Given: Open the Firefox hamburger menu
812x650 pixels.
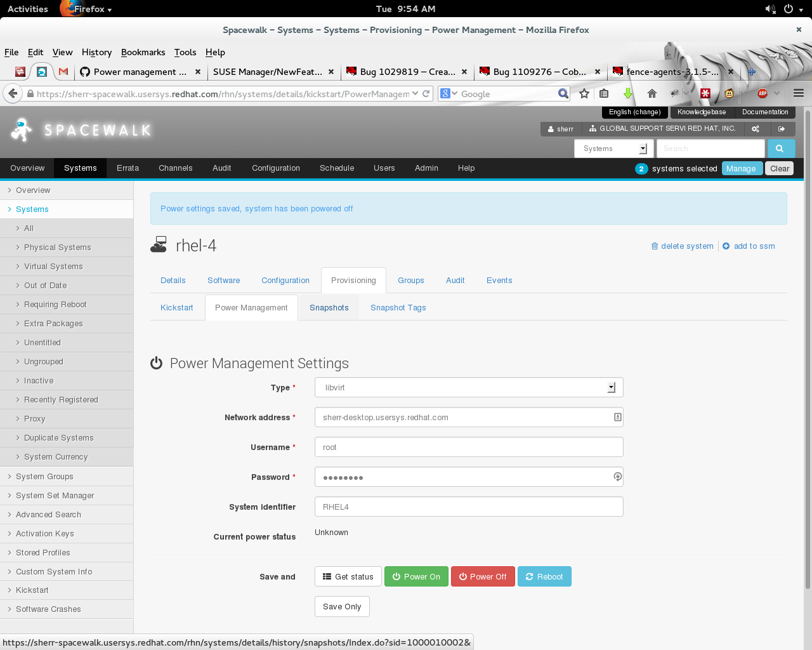Looking at the screenshot, I should [x=799, y=93].
